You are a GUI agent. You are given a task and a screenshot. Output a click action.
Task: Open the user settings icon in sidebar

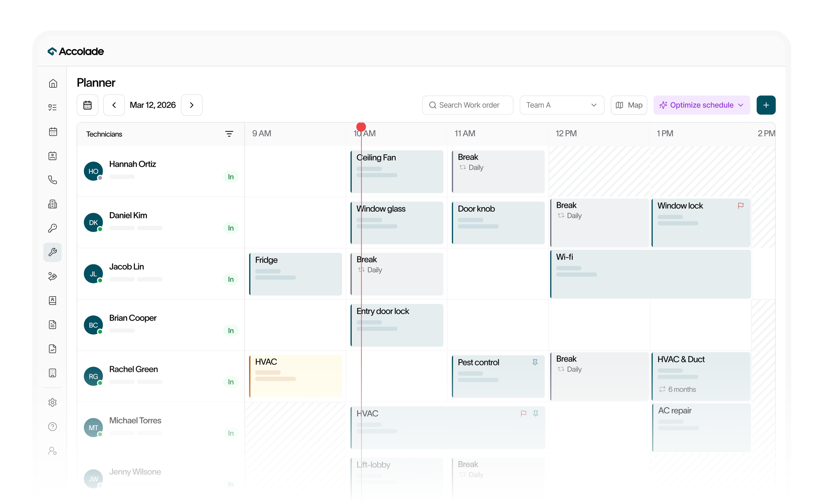[53, 451]
